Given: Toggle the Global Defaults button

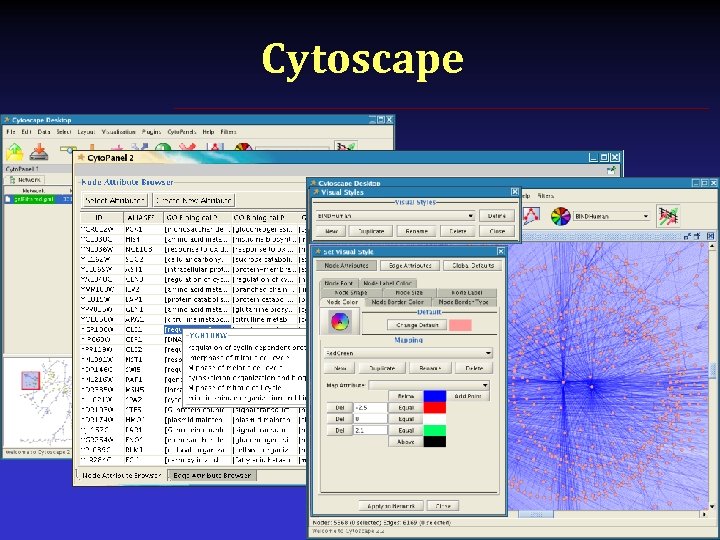Looking at the screenshot, I should pos(472,265).
